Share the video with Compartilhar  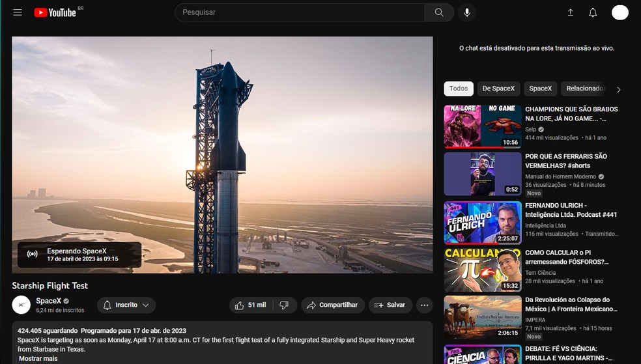(x=333, y=305)
